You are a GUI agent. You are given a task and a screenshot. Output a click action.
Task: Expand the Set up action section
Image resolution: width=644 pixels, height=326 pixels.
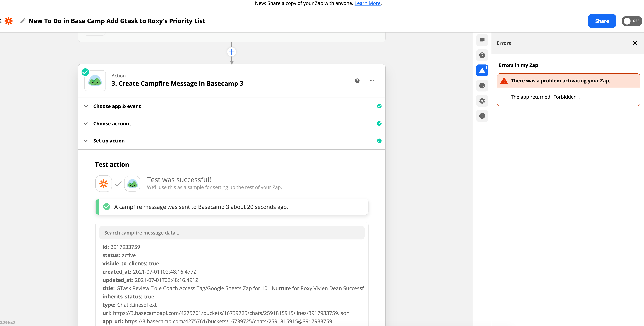point(232,141)
